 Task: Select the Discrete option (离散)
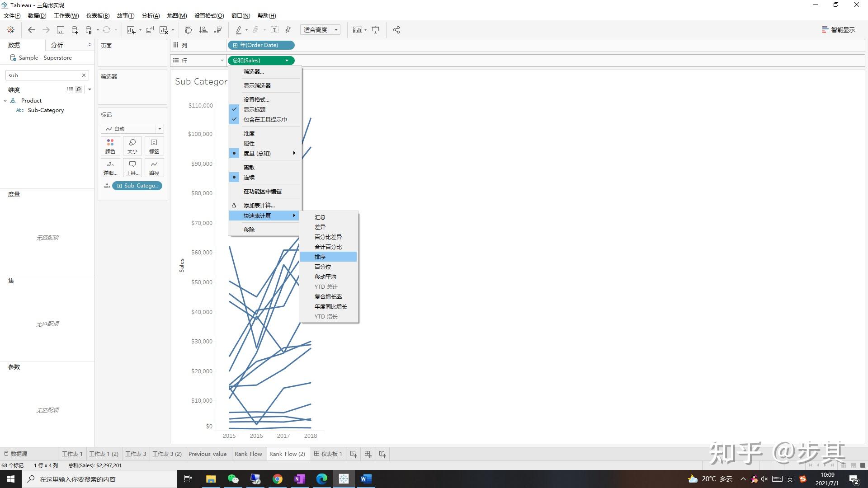click(249, 167)
